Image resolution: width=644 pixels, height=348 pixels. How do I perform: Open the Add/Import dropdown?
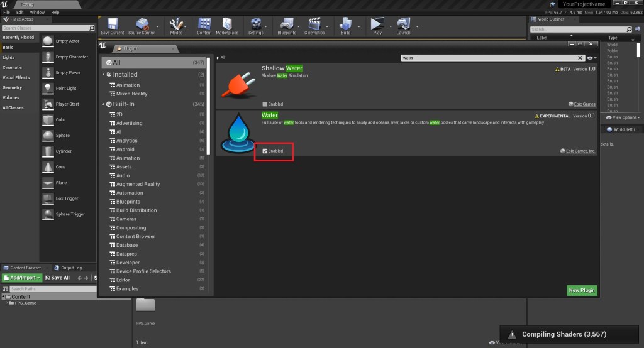[23, 278]
